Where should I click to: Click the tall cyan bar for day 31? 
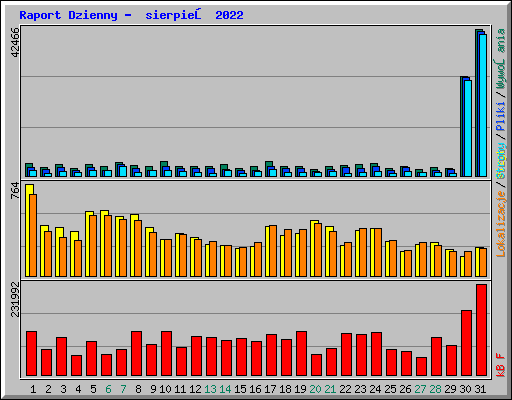point(483,105)
